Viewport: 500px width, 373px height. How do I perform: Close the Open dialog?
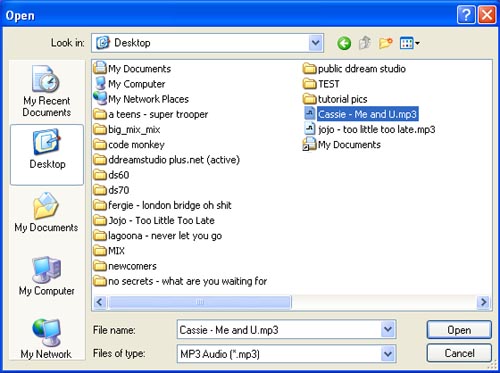(487, 15)
